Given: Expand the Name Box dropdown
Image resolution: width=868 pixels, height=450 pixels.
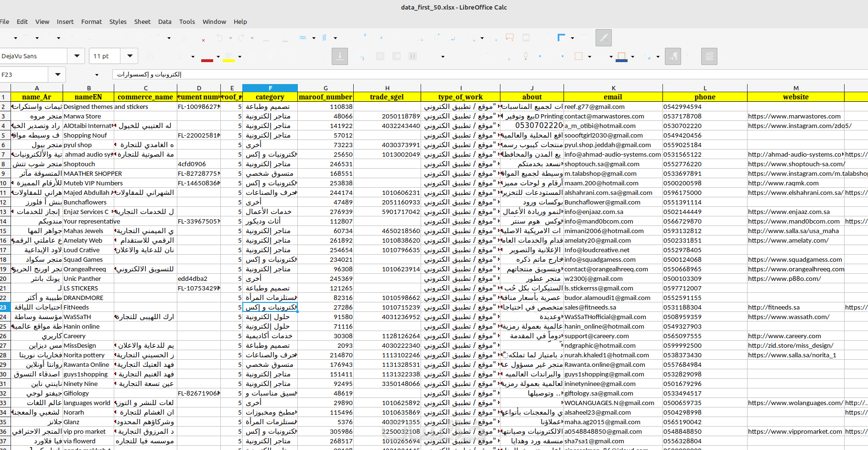Looking at the screenshot, I should tap(57, 75).
